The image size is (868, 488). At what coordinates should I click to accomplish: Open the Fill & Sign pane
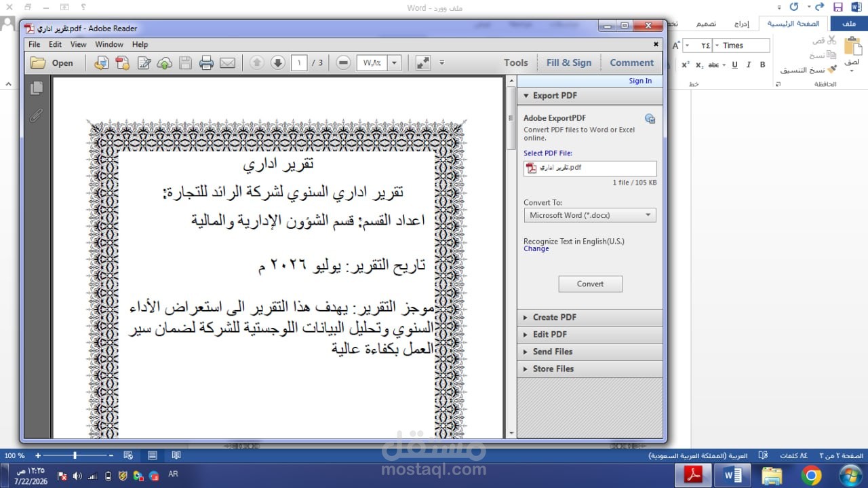(569, 62)
